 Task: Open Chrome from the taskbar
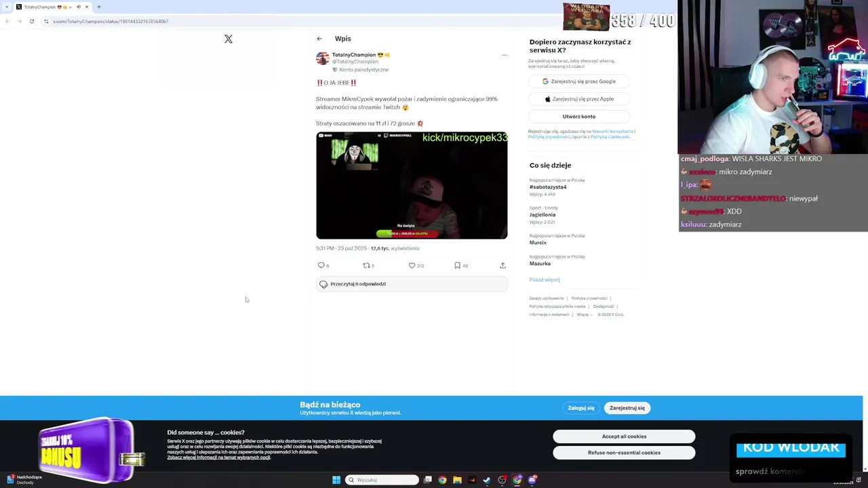[x=442, y=480]
